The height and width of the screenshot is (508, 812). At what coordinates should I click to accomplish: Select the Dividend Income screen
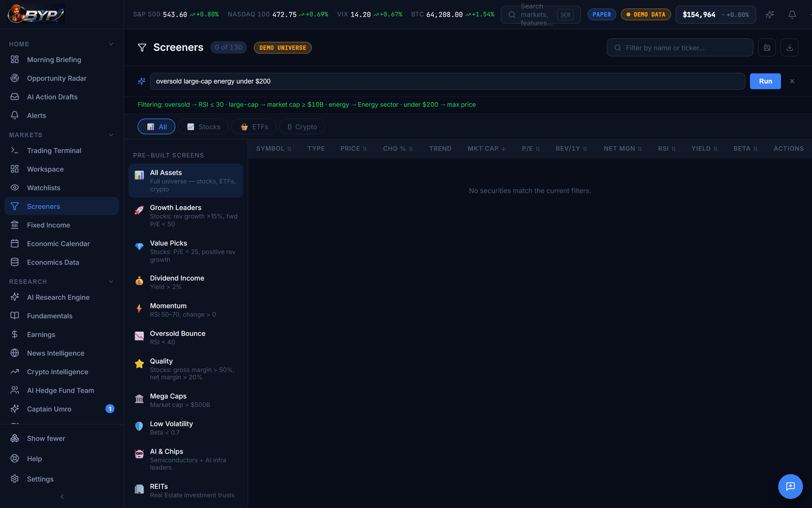pos(186,282)
